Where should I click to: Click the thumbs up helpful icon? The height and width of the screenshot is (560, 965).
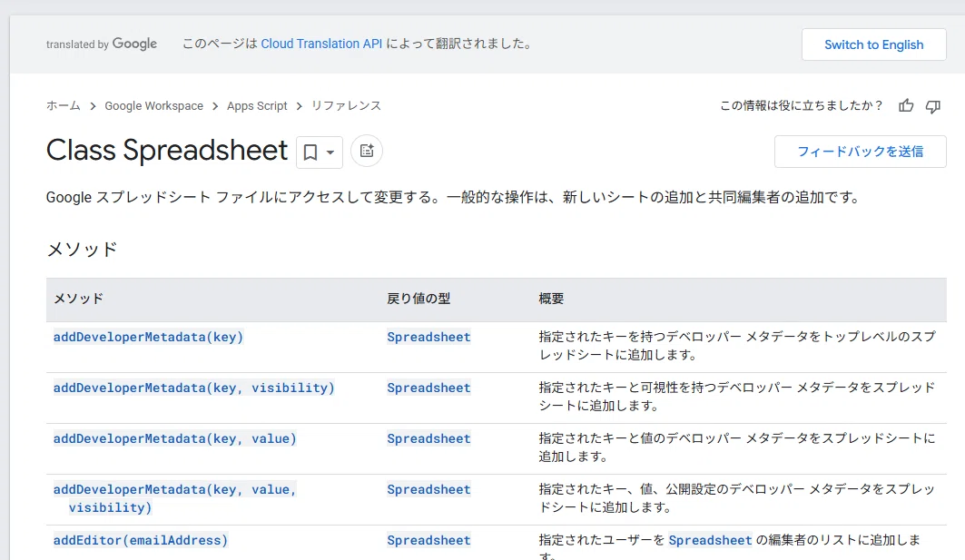pos(906,106)
